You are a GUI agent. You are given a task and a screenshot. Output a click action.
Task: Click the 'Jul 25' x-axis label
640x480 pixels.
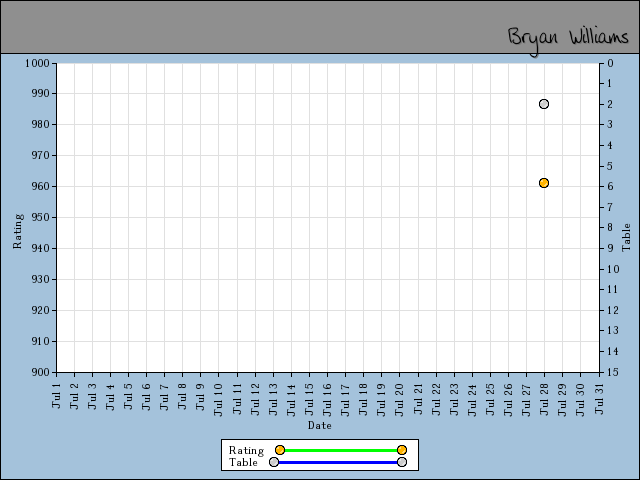coord(490,400)
